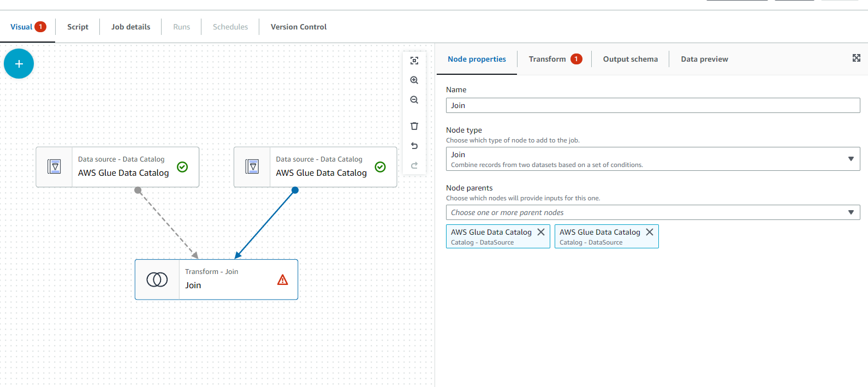Remove the second AWS Glue Data Catalog parent
This screenshot has width=868, height=387.
[x=650, y=232]
